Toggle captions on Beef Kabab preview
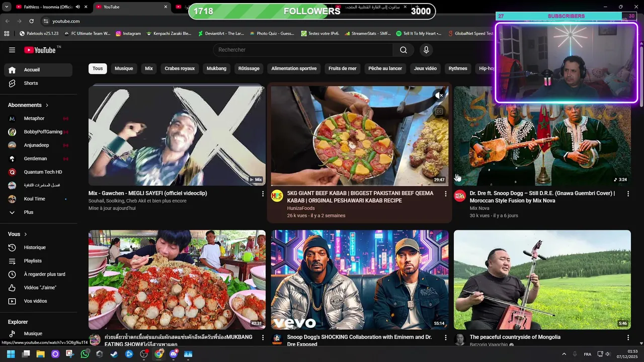644x362 pixels. 439,112
